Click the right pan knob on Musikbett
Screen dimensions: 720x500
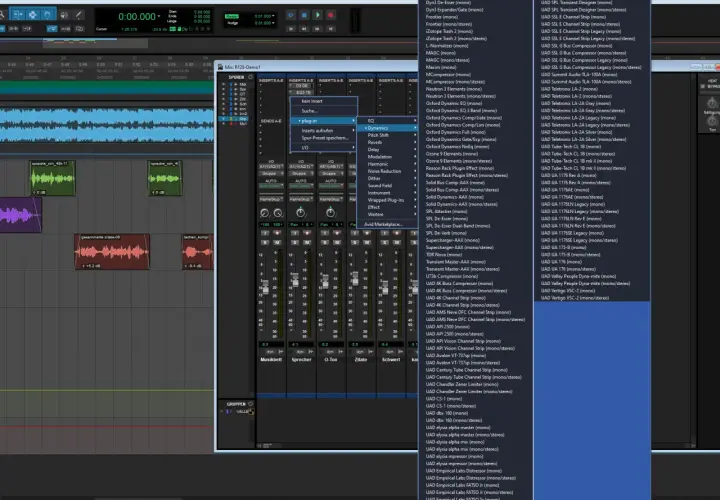pyautogui.click(x=278, y=213)
